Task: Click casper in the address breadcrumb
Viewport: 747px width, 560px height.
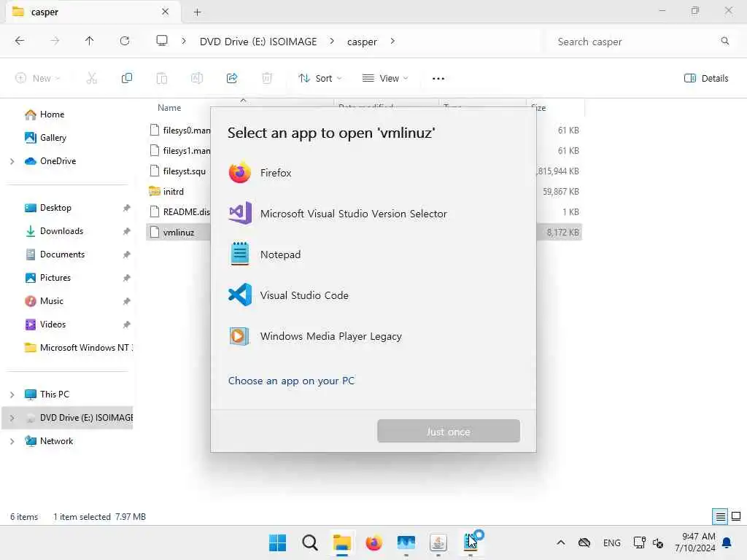Action: pyautogui.click(x=362, y=42)
